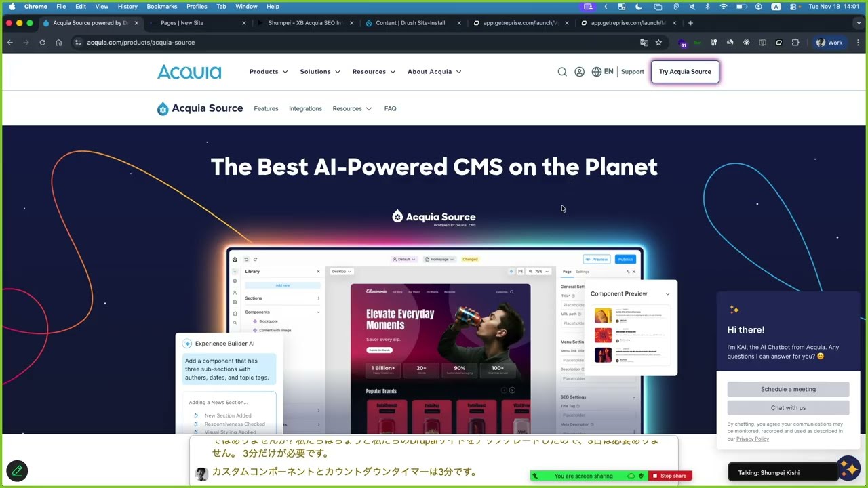The image size is (868, 488).
Task: Click the product screenshot hero image
Action: 435,342
